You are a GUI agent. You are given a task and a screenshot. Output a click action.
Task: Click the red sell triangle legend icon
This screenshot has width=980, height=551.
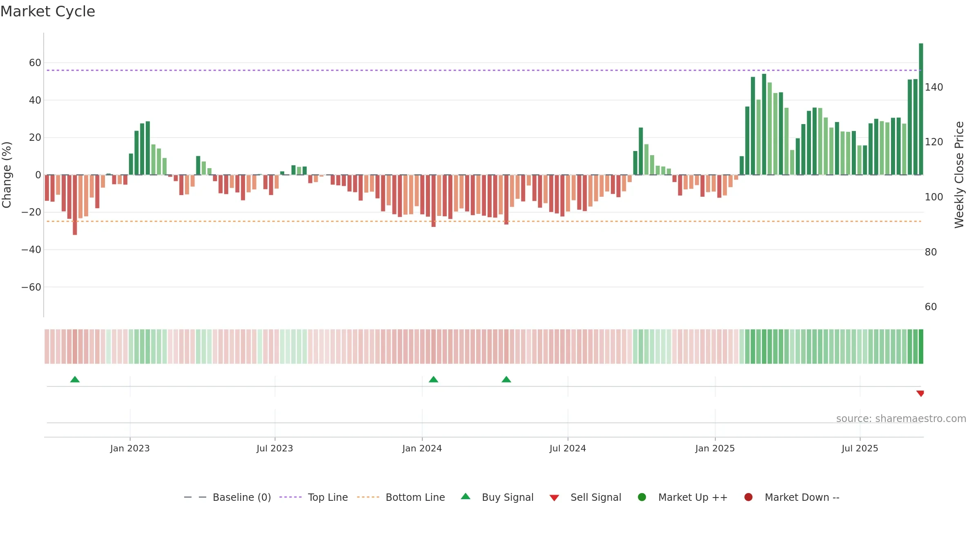click(554, 498)
